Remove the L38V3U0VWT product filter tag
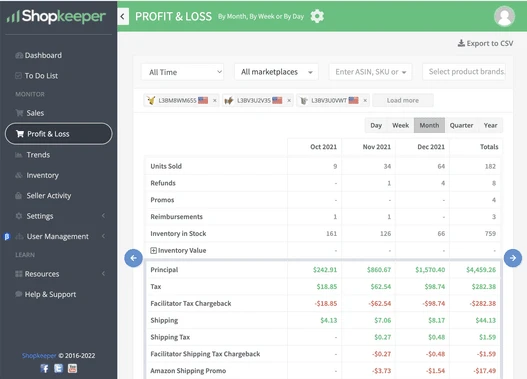 (365, 100)
